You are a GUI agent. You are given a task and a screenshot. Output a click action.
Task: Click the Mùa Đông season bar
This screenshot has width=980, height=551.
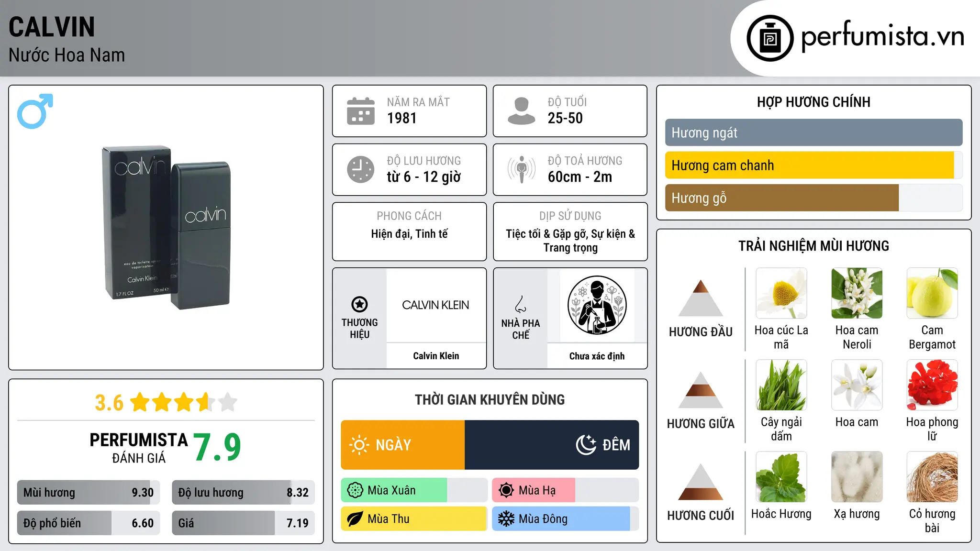[x=565, y=519]
